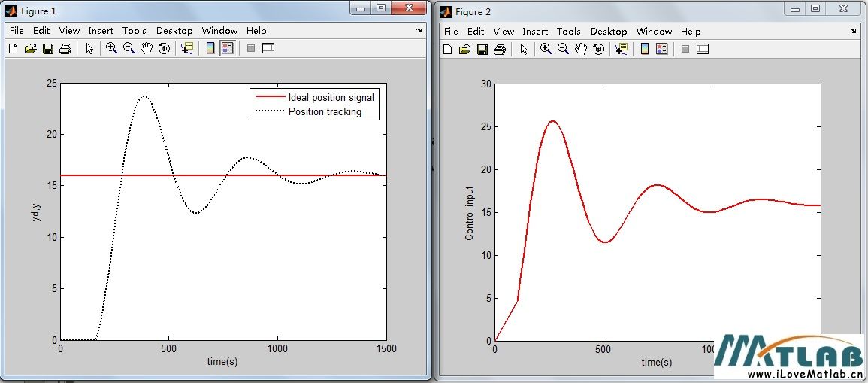Image resolution: width=868 pixels, height=383 pixels.
Task: Click New Figure icon in Figure 1
Action: [x=14, y=49]
